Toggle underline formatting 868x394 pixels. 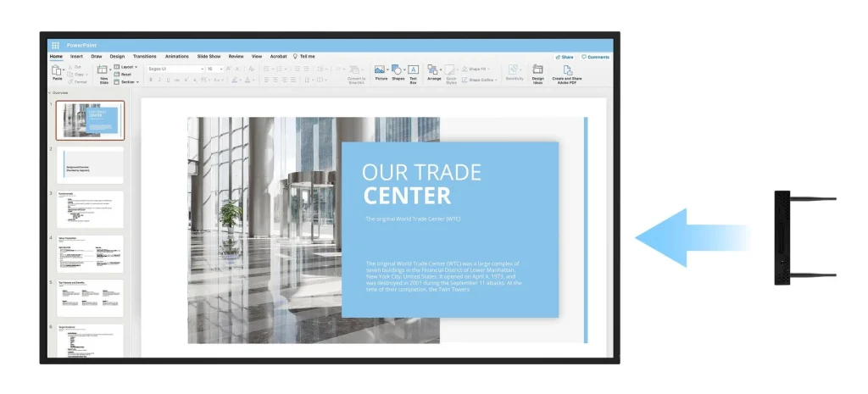[x=169, y=80]
